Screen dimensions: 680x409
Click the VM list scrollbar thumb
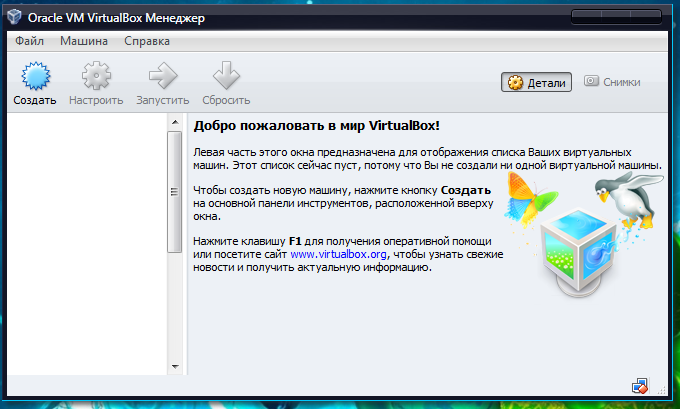click(174, 192)
